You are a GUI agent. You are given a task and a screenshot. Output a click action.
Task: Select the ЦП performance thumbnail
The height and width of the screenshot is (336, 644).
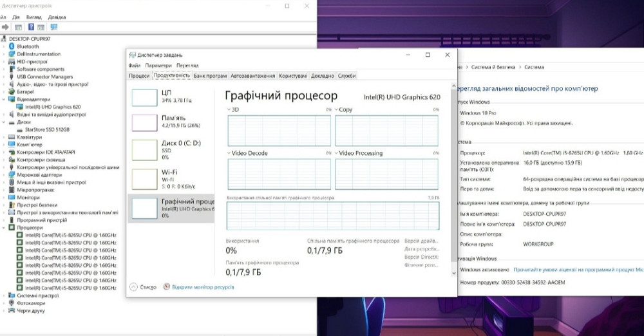(x=171, y=97)
